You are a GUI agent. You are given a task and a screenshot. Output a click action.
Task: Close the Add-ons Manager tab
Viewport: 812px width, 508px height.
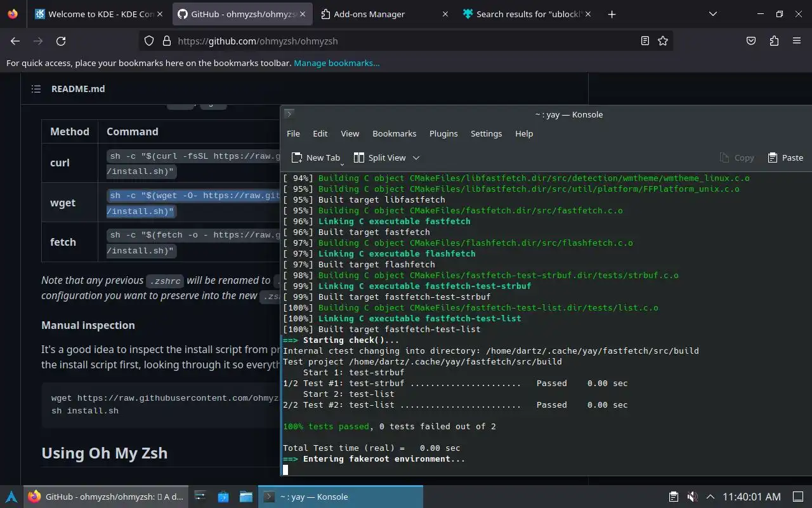click(x=445, y=14)
